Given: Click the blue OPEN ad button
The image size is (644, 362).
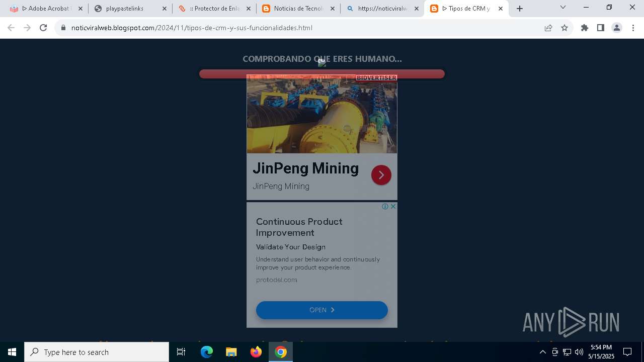Looking at the screenshot, I should pyautogui.click(x=322, y=310).
